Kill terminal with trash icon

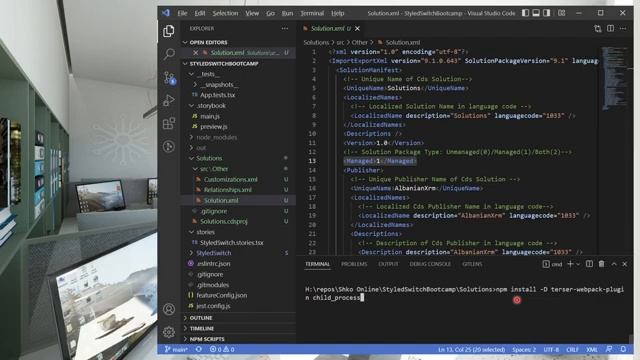(x=601, y=264)
